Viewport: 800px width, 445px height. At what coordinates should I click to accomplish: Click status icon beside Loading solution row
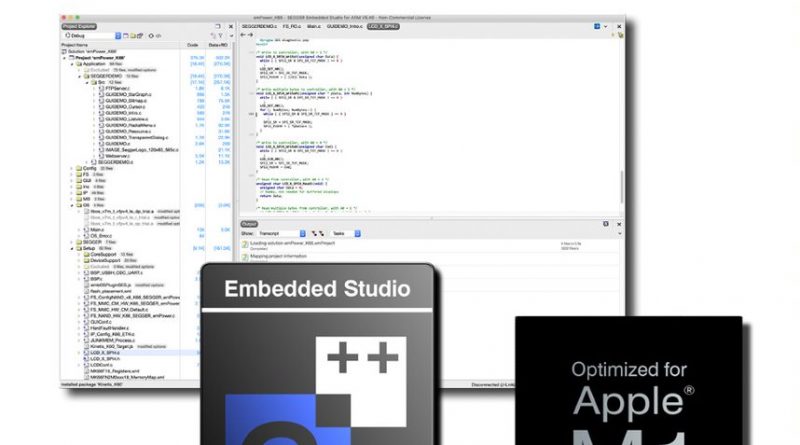point(245,245)
